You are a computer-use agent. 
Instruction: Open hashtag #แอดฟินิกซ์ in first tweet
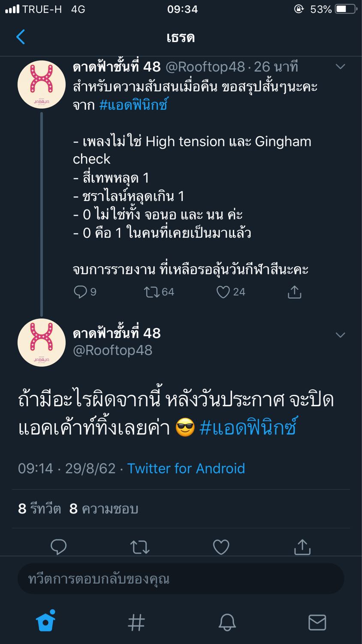(x=133, y=105)
